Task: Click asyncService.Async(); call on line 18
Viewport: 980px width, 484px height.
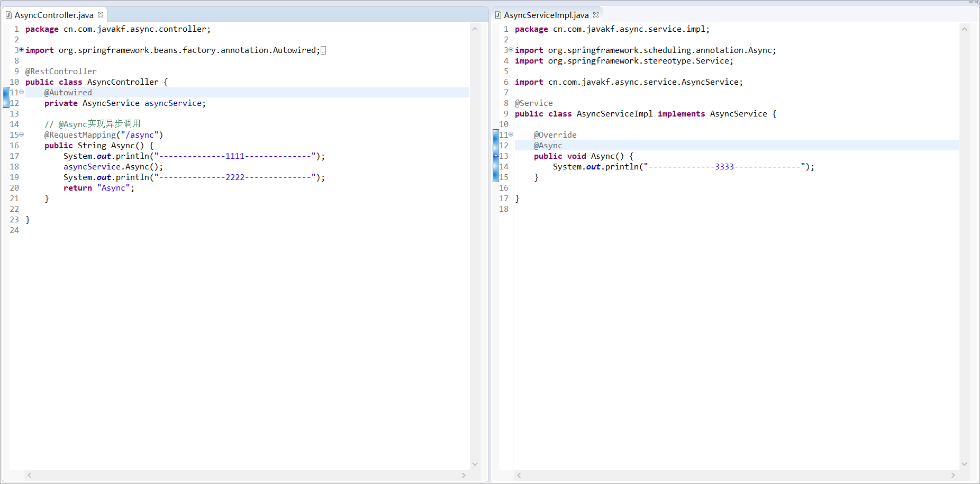Action: coord(113,167)
